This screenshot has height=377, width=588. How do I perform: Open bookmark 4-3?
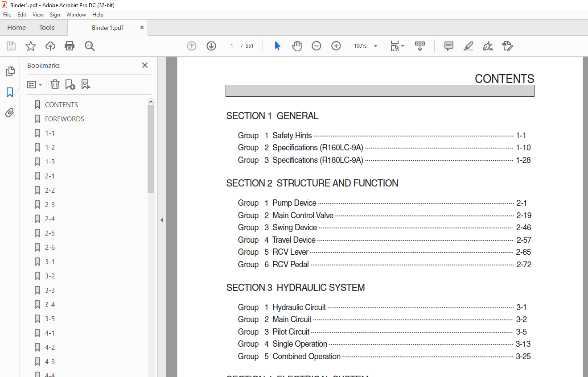[x=50, y=362]
